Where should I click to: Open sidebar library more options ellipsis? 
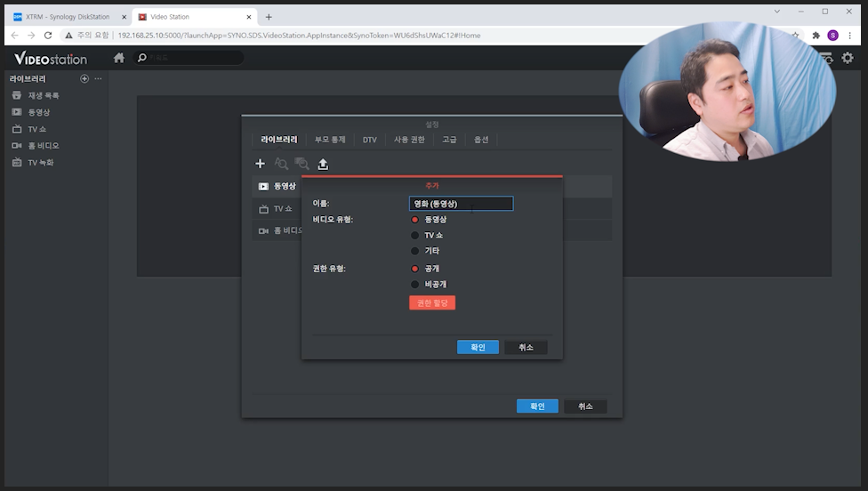click(98, 78)
